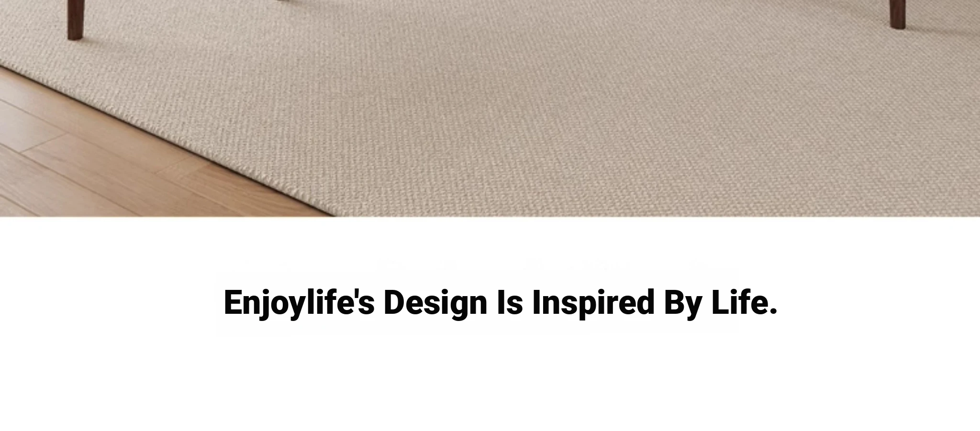Open the beige woven rug product image

[x=490, y=108]
